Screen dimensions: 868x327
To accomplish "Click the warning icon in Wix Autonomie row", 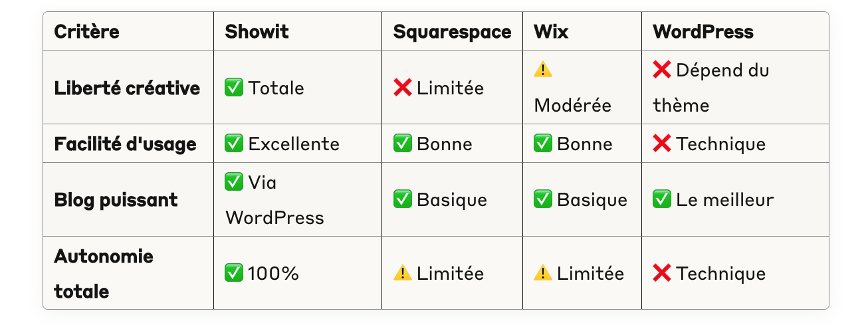I will [x=543, y=273].
